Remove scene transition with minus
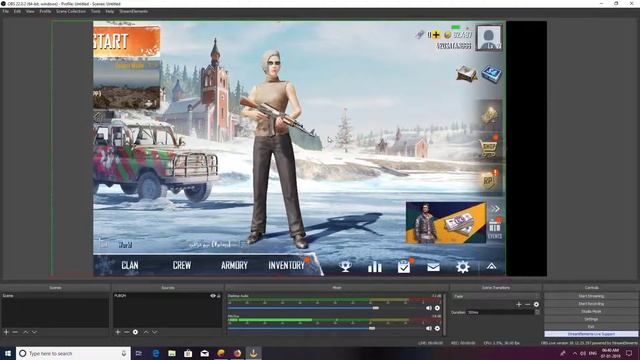The image size is (640, 360). pyautogui.click(x=527, y=304)
